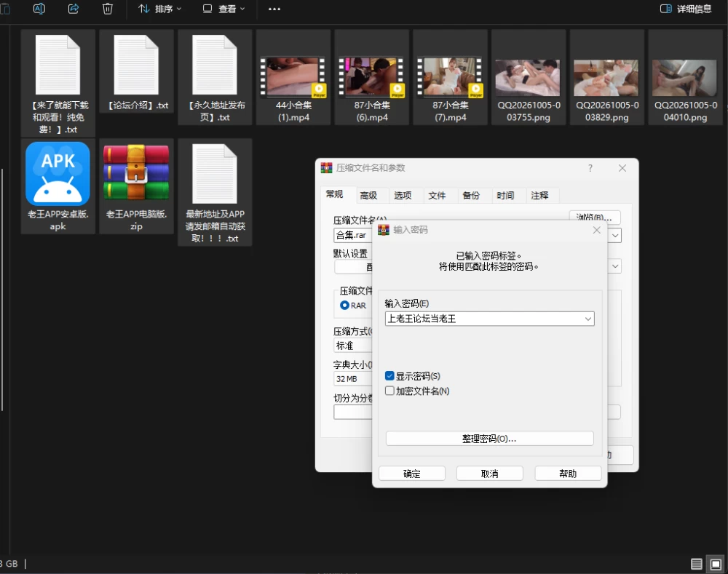Open the 查看 view dropdown
The image size is (728, 574).
(x=223, y=9)
